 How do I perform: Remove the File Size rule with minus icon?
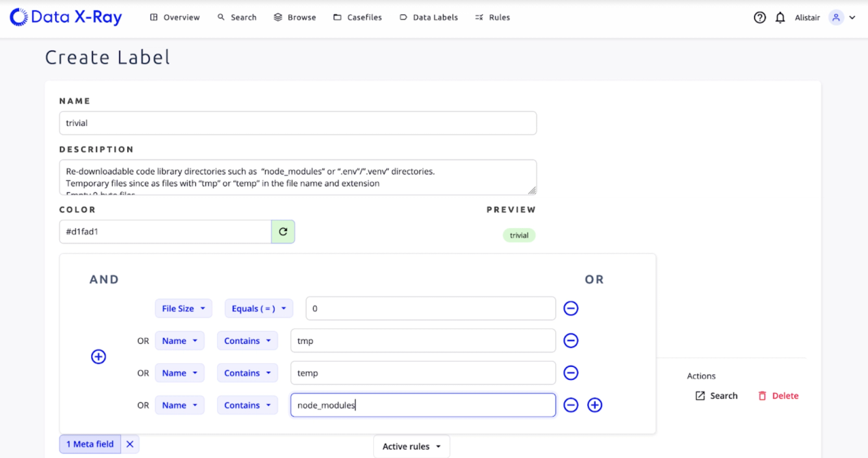tap(570, 308)
